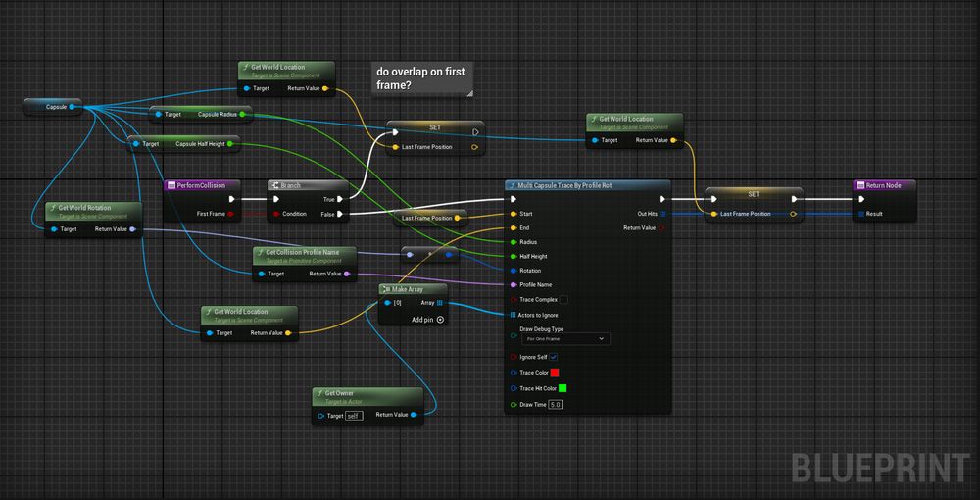This screenshot has height=500, width=980.
Task: Click the self Target field on Get Owner
Action: tap(355, 416)
